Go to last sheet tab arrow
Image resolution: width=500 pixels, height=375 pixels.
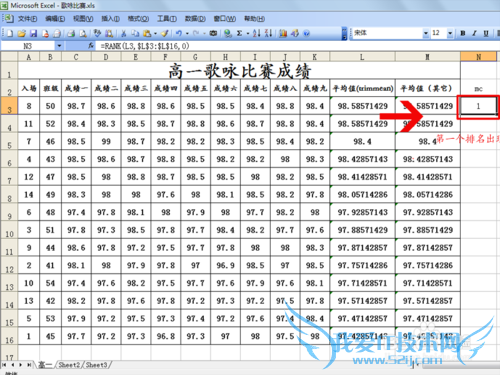(29, 365)
